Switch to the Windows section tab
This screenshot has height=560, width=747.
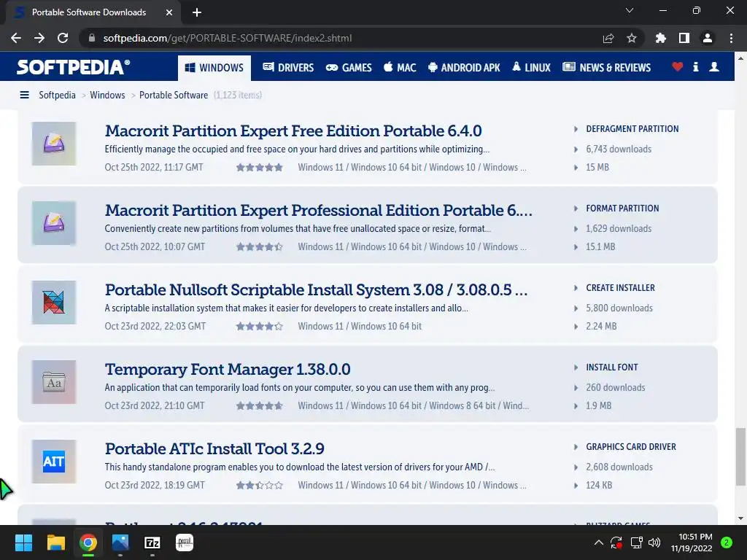tap(214, 68)
